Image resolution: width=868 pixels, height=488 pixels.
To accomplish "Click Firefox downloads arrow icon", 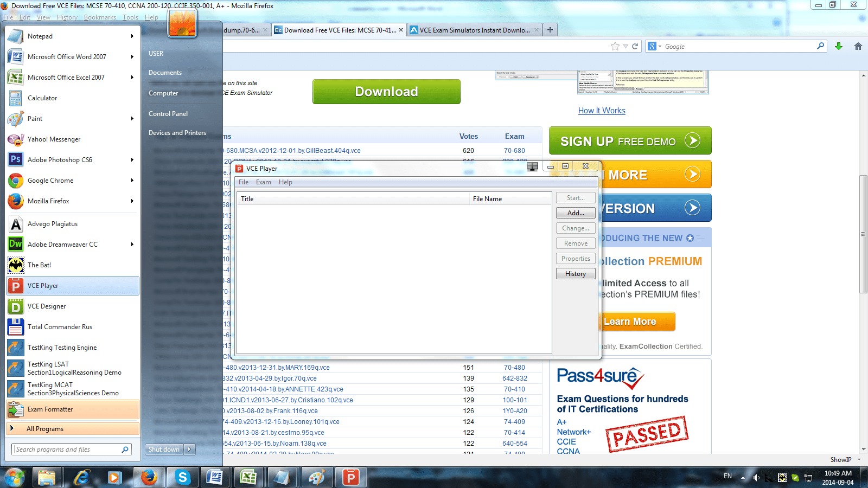I will (x=839, y=46).
